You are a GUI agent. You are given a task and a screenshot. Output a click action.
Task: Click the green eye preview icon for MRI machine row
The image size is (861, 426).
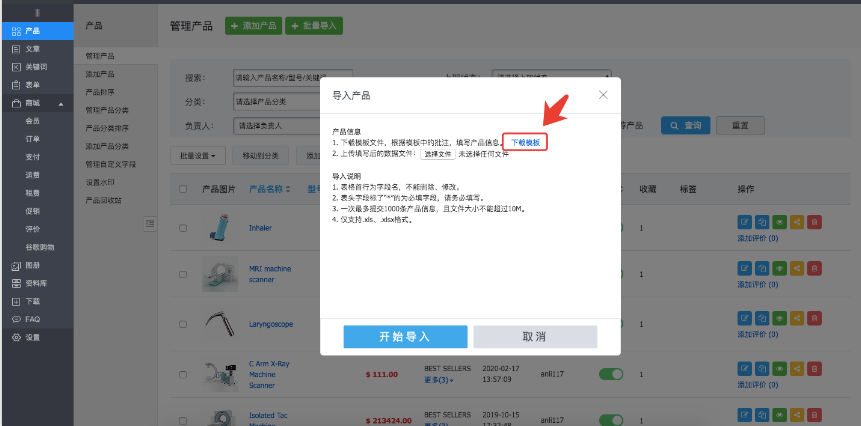click(x=779, y=268)
